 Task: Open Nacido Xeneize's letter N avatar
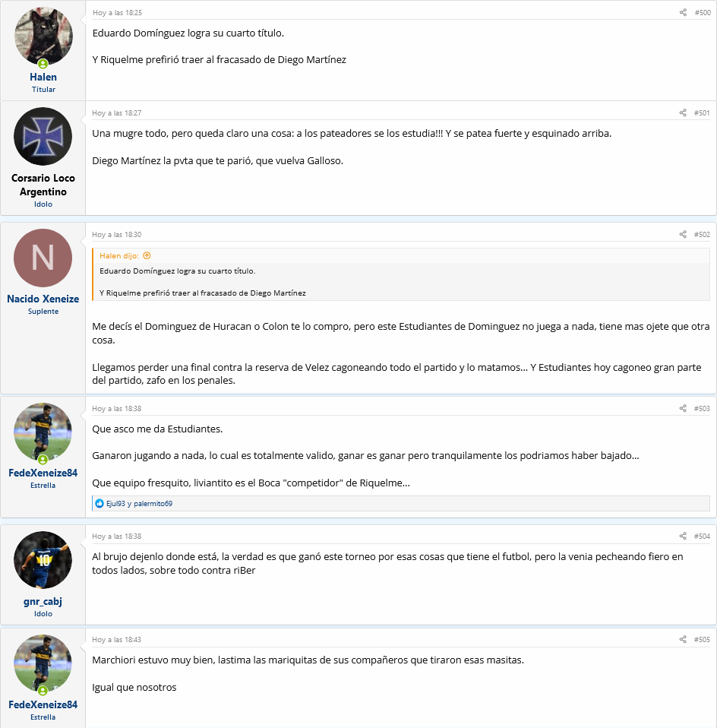[43, 258]
